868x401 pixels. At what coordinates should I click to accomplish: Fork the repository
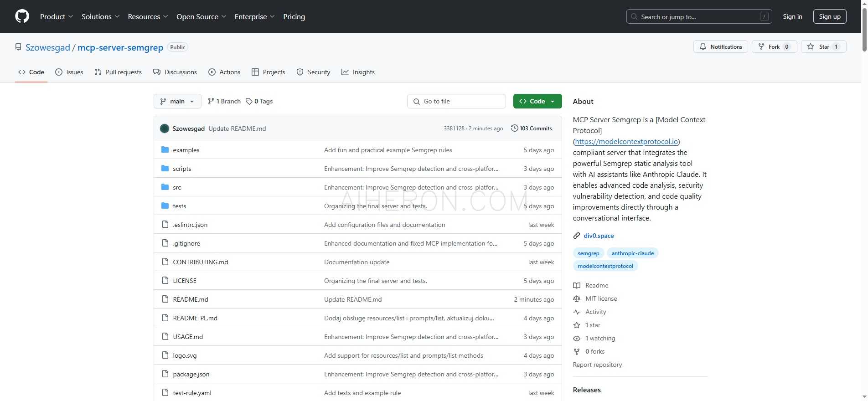point(774,46)
